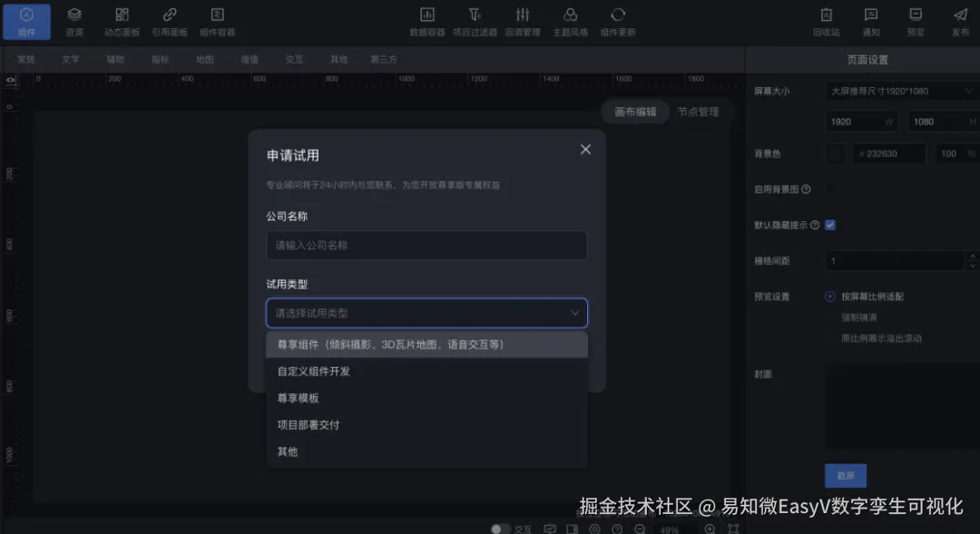Open the 项目过滤器 project filter
The height and width of the screenshot is (534, 980).
coord(475,22)
